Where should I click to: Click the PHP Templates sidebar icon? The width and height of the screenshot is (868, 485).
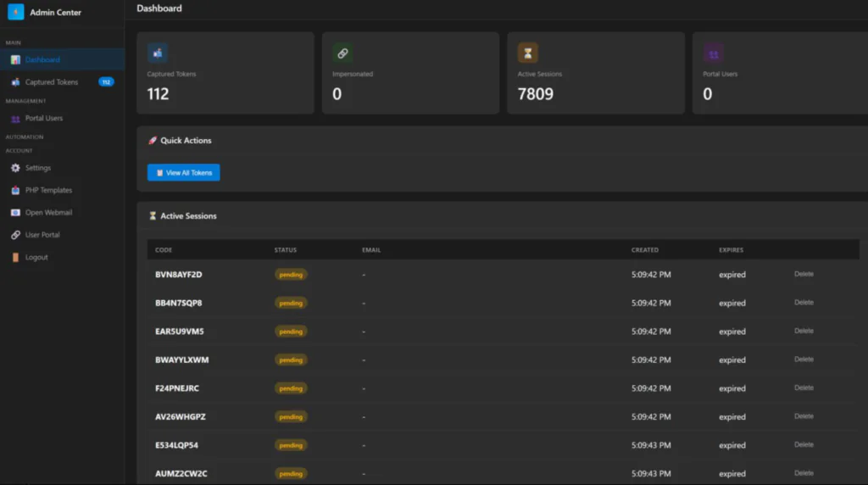pos(15,191)
